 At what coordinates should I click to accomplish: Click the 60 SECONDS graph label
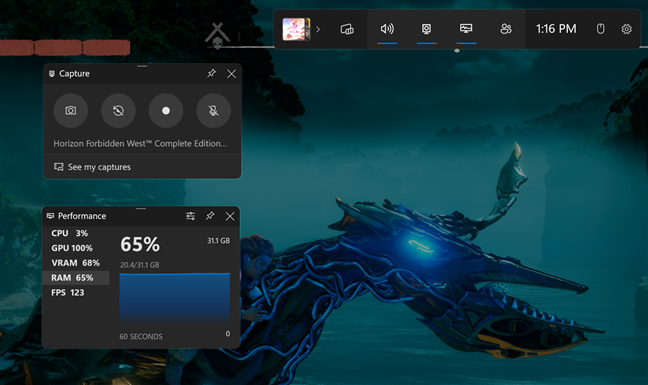click(x=141, y=337)
